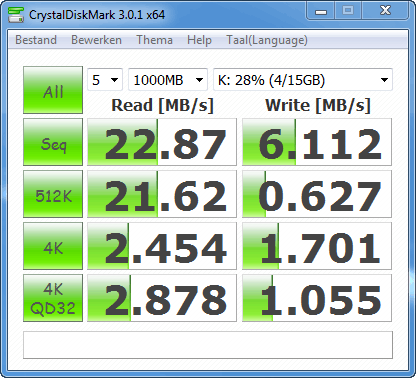Click the 4K QD32 write value 1.055
This screenshot has width=416, height=378.
point(317,298)
